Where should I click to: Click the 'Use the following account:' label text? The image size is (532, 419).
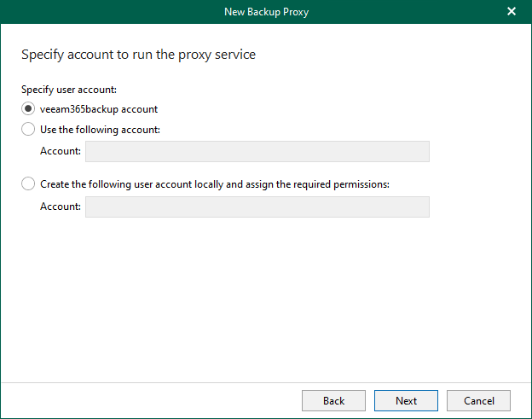(x=101, y=130)
